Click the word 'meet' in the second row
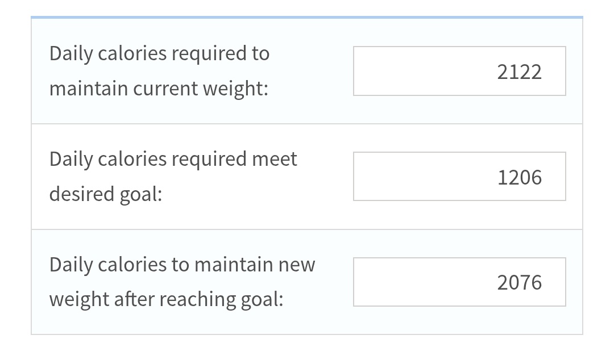Image resolution: width=614 pixels, height=364 pixels. pyautogui.click(x=274, y=160)
